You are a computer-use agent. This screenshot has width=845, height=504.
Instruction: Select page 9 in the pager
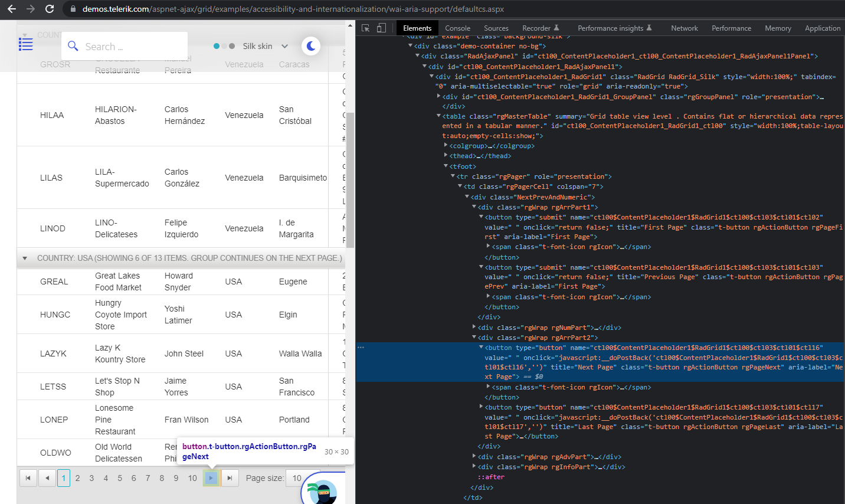point(176,478)
